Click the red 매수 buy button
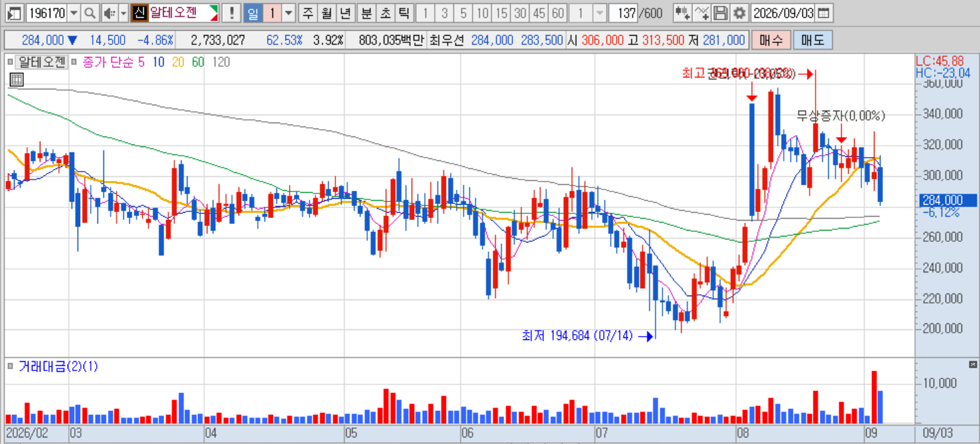 coord(771,40)
